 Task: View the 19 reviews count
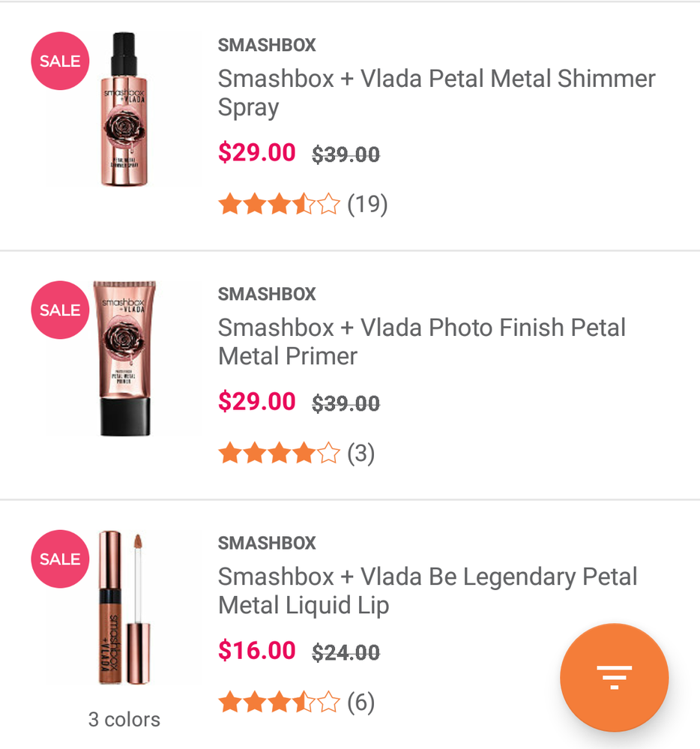tap(367, 204)
